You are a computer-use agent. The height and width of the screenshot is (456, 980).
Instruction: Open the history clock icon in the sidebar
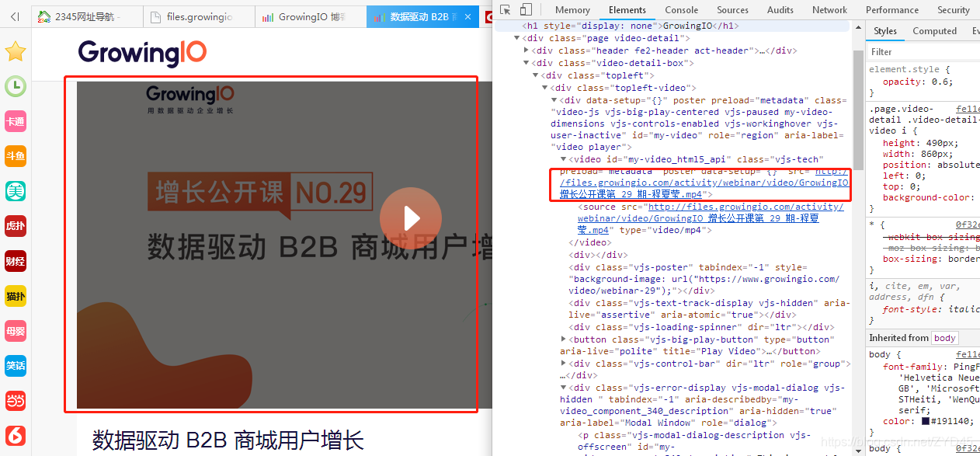16,86
